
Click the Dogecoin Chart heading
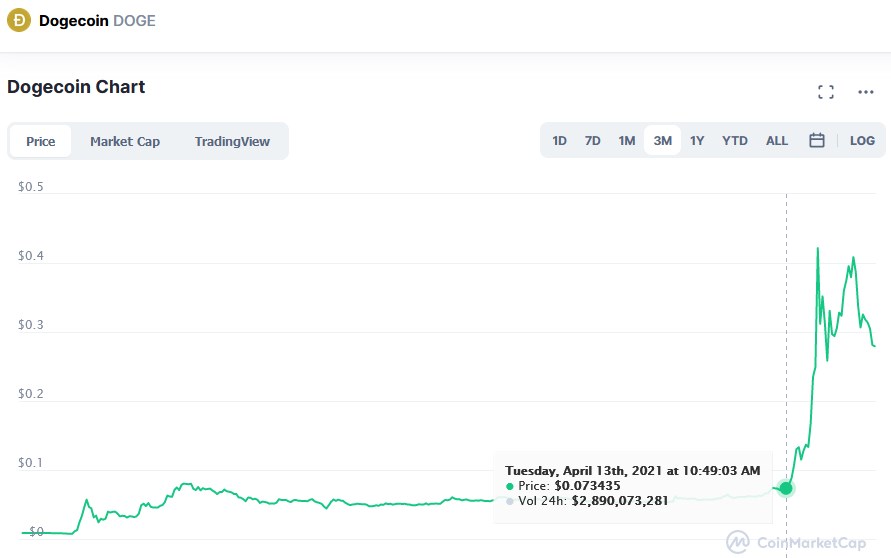pos(76,86)
